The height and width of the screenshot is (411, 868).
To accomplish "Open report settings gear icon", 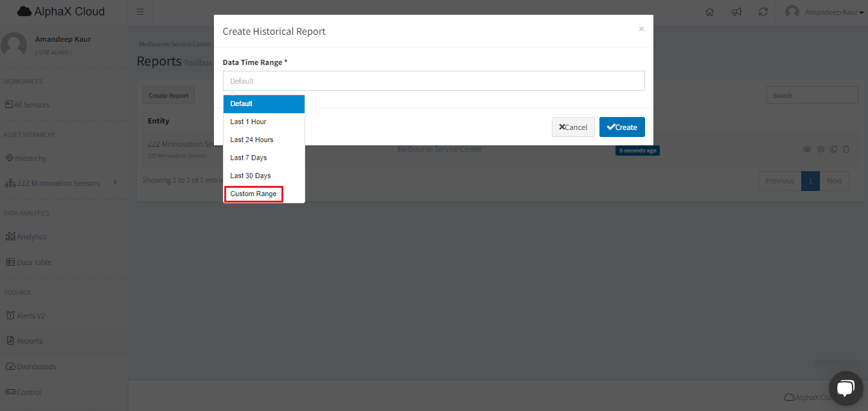I will [820, 149].
